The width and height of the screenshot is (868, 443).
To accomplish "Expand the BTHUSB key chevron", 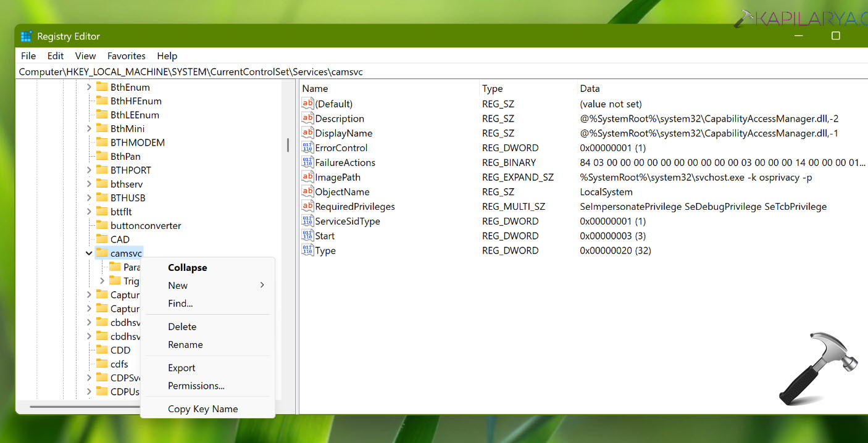I will (x=89, y=198).
